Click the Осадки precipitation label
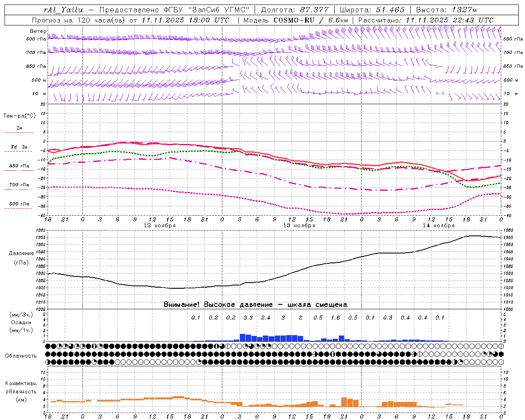Image resolution: width=525 pixels, height=420 pixels. pyautogui.click(x=21, y=322)
